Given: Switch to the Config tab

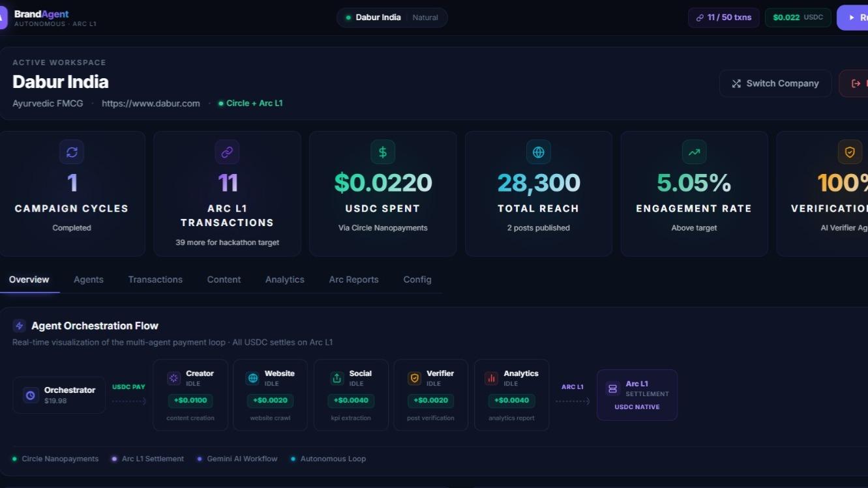Looking at the screenshot, I should point(417,280).
